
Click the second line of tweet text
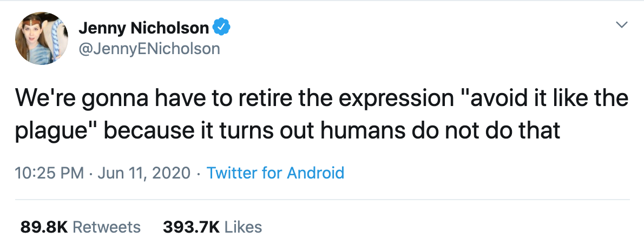click(287, 131)
